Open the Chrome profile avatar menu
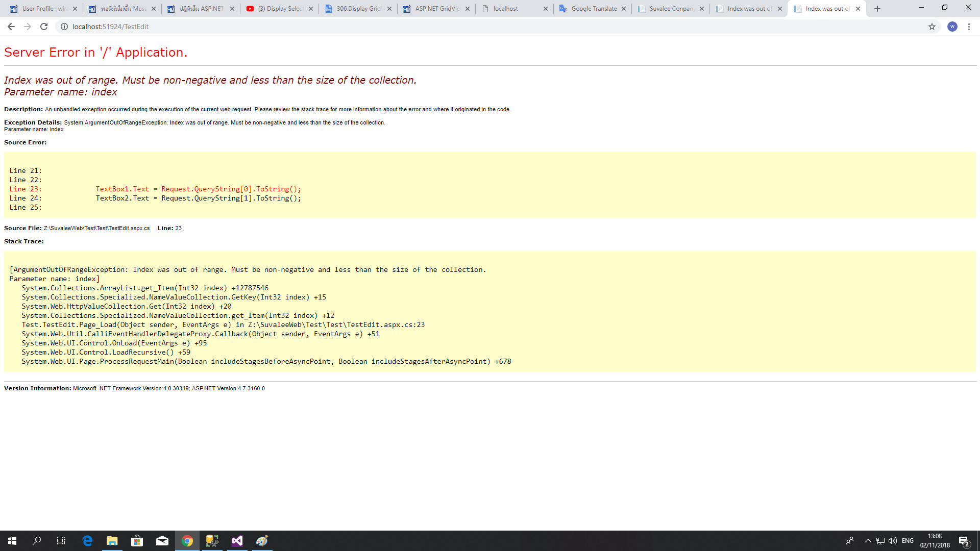 point(952,27)
